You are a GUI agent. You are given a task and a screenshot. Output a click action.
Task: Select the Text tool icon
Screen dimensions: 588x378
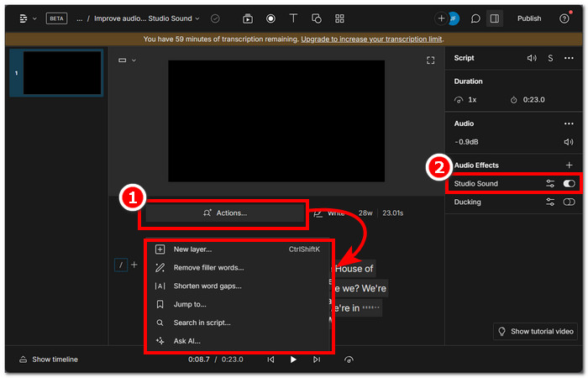tap(293, 18)
